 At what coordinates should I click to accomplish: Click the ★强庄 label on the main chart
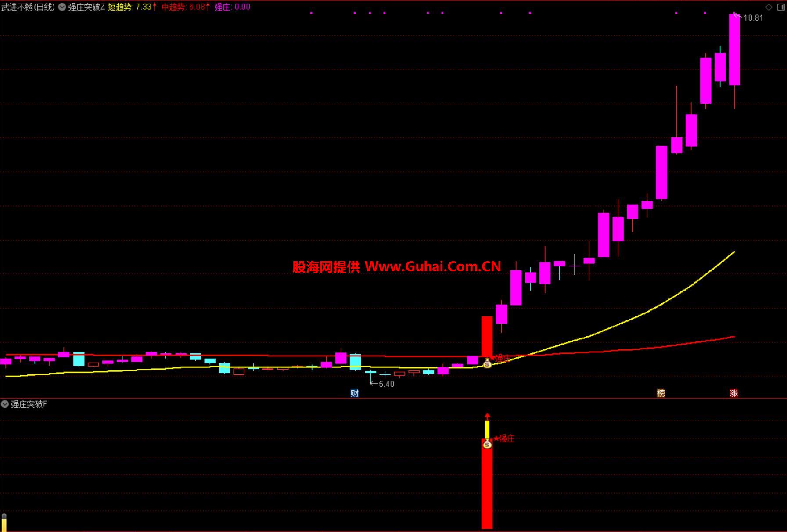(501, 358)
